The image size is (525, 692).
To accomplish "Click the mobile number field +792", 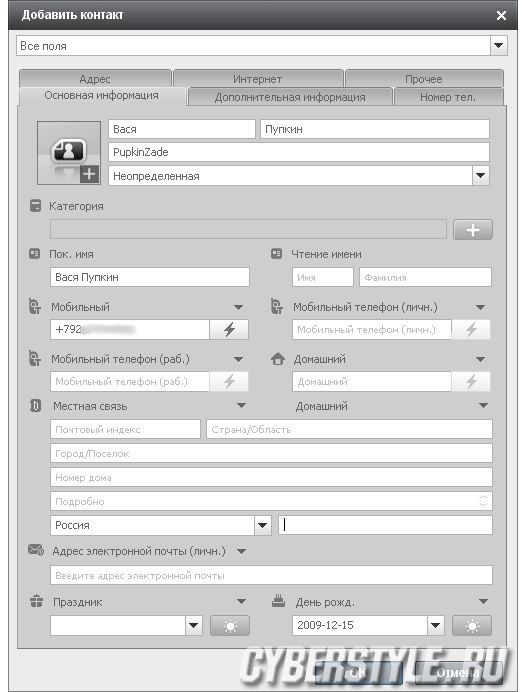I will tap(130, 329).
